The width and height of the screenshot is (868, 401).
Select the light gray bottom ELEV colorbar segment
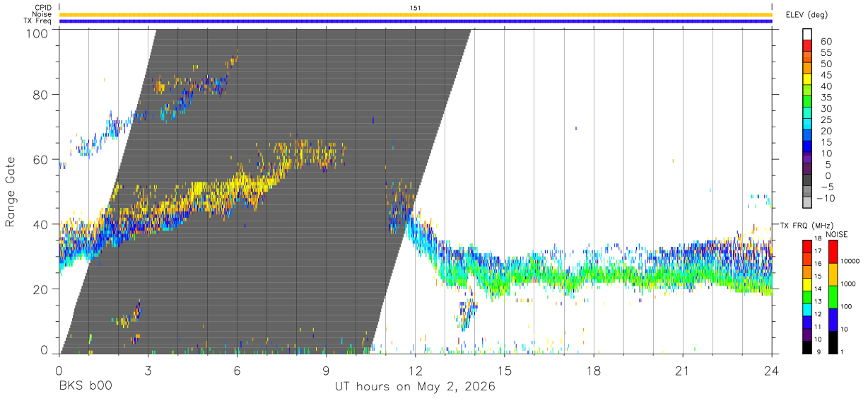coord(807,203)
